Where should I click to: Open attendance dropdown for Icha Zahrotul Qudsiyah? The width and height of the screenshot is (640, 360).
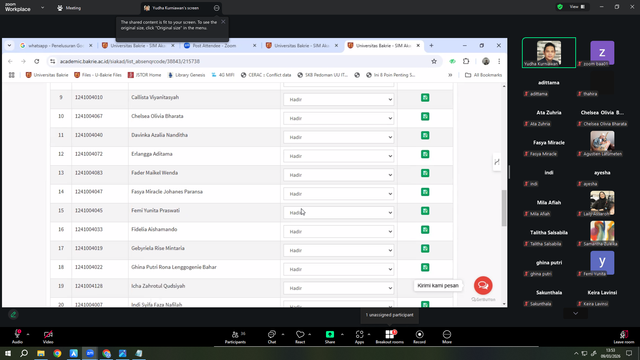(x=339, y=288)
